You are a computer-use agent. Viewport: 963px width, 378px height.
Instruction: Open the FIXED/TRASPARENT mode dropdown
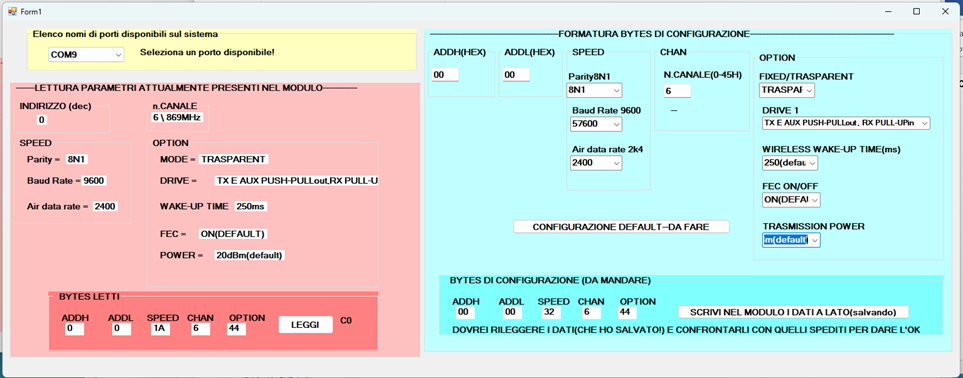pyautogui.click(x=787, y=90)
